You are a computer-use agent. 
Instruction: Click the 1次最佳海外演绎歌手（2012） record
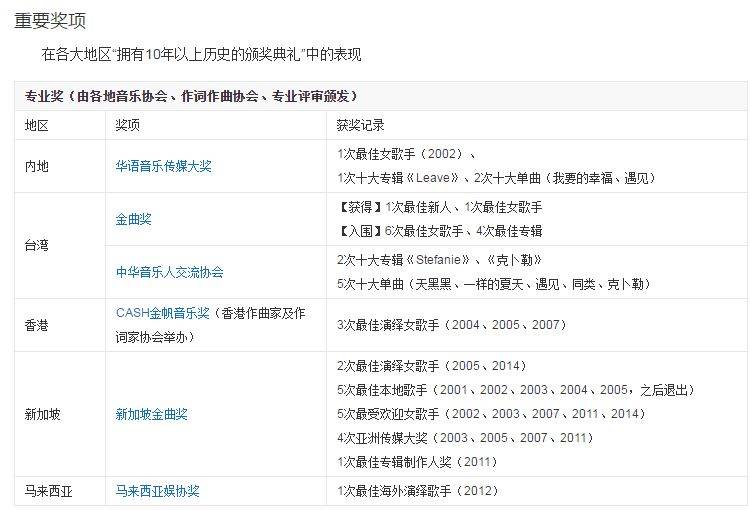click(418, 491)
